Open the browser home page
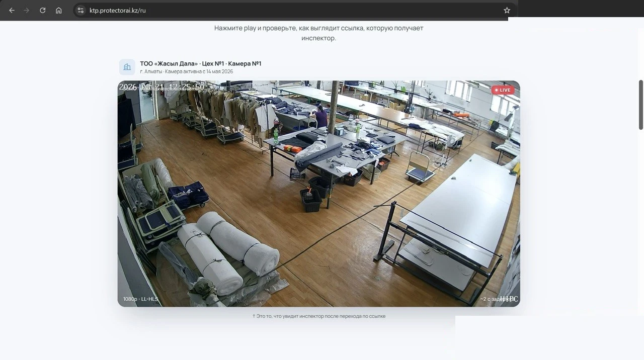644x360 pixels. [x=59, y=10]
